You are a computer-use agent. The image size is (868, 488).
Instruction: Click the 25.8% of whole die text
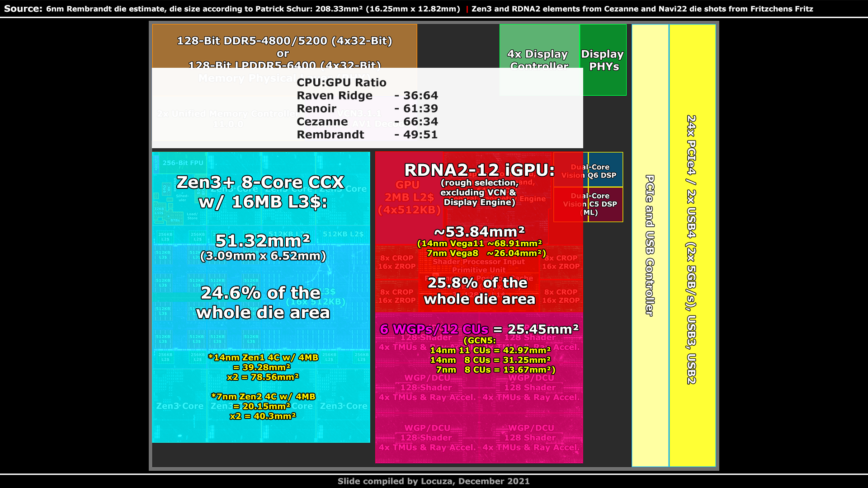(x=479, y=291)
